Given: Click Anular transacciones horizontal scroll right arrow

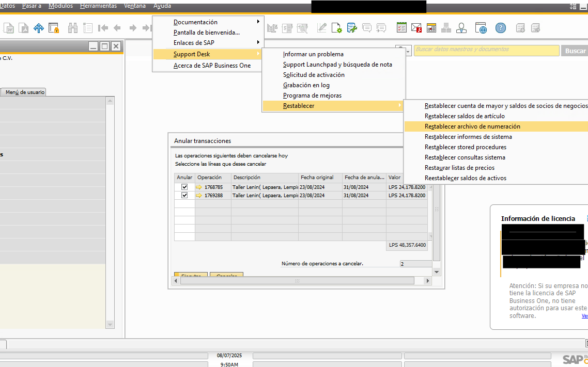Looking at the screenshot, I should [x=427, y=280].
